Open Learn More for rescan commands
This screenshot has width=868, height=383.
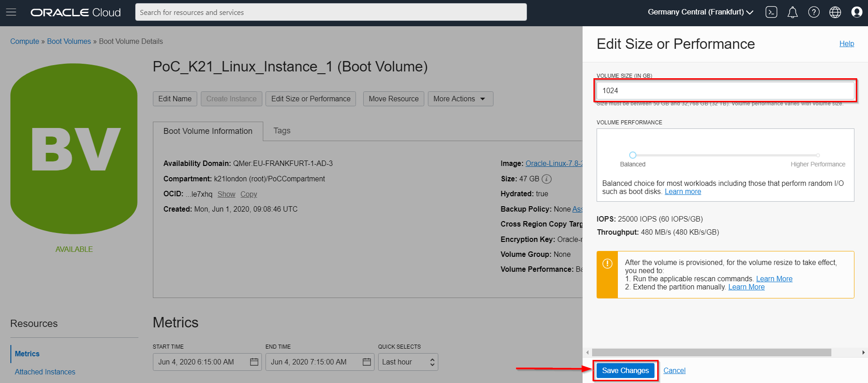(x=774, y=279)
